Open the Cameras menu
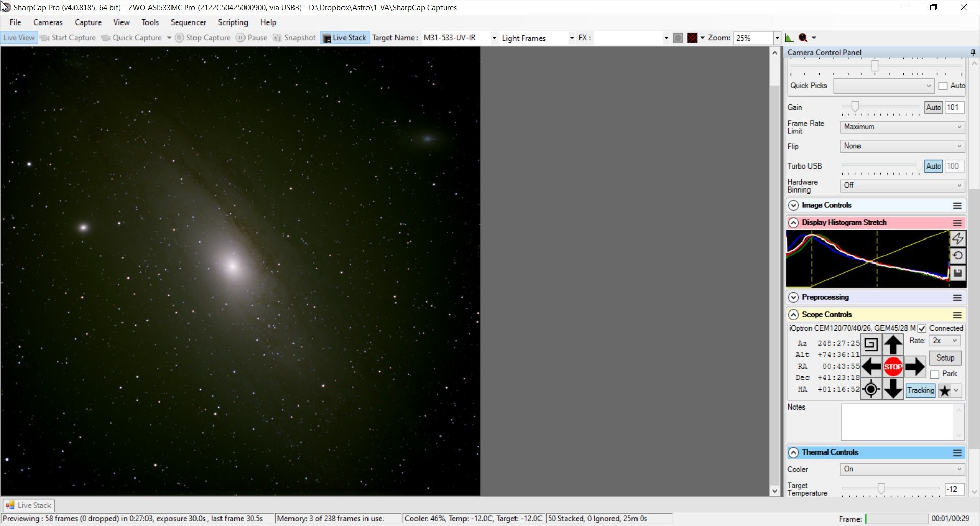 pos(48,22)
